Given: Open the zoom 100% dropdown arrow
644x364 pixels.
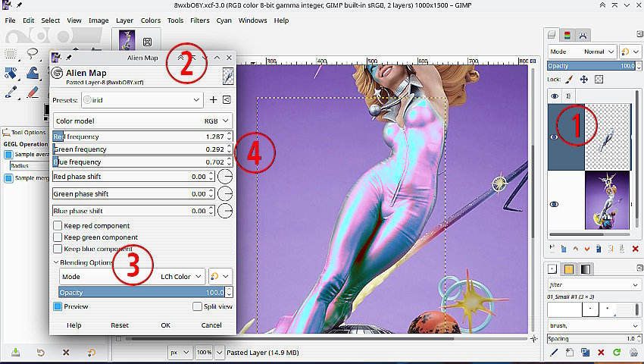Looking at the screenshot, I should point(219,353).
